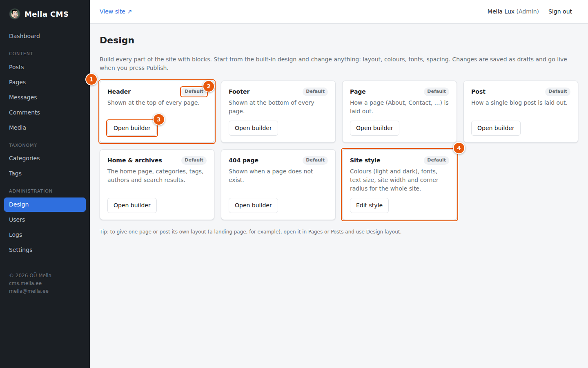588x368 pixels.
Task: Sign out of the admin
Action: [560, 11]
